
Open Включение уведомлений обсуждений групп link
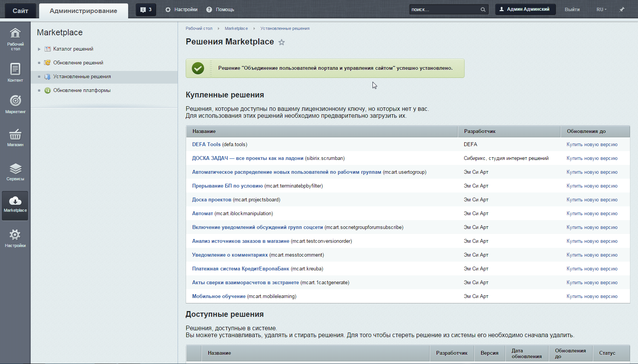(257, 227)
